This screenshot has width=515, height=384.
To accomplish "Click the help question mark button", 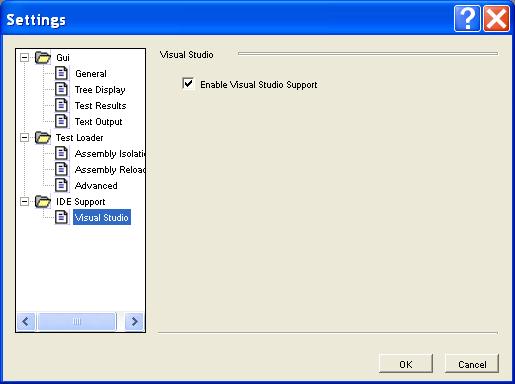I will 467,19.
